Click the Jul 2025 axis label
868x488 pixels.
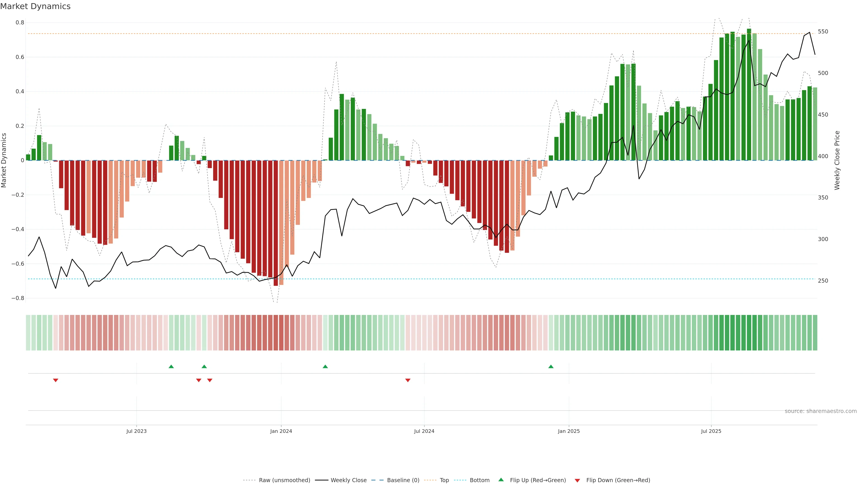[711, 431]
